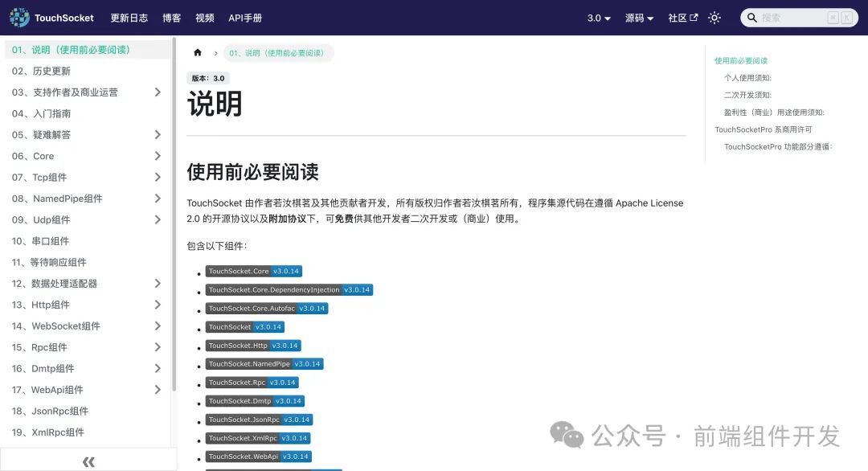Click the TouchSocket.XmlRpc badge
Viewport: 868px width, 471px height.
(258, 438)
